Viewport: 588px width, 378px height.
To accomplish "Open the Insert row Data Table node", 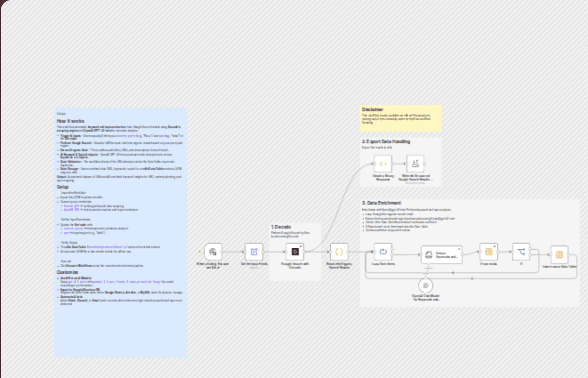I will pyautogui.click(x=560, y=255).
